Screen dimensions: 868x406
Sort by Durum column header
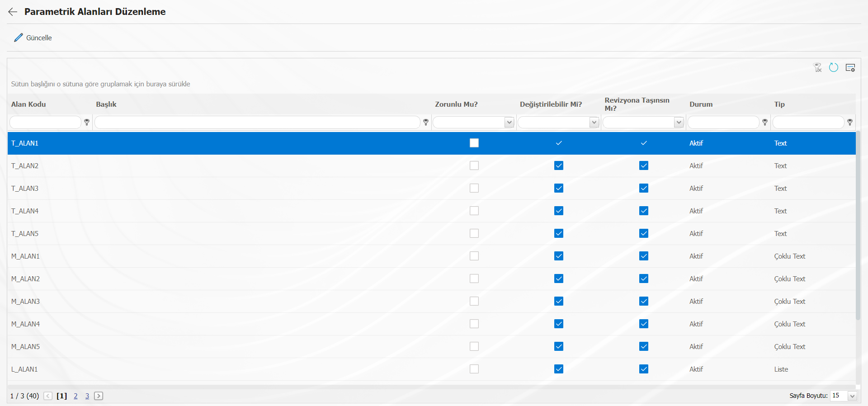[701, 104]
